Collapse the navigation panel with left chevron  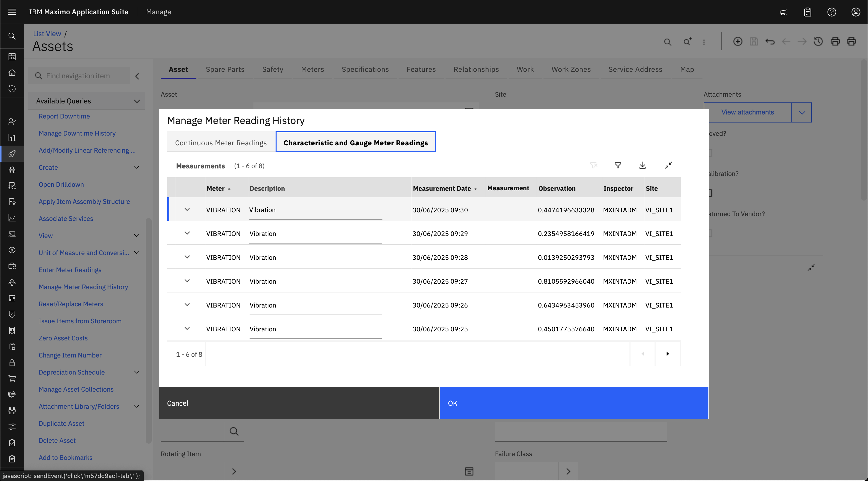[x=137, y=76]
